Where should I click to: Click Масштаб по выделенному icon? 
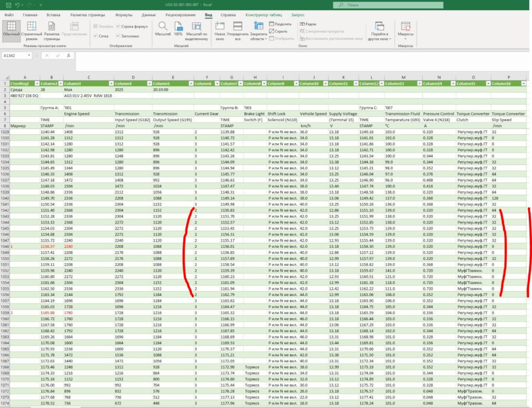pyautogui.click(x=196, y=27)
